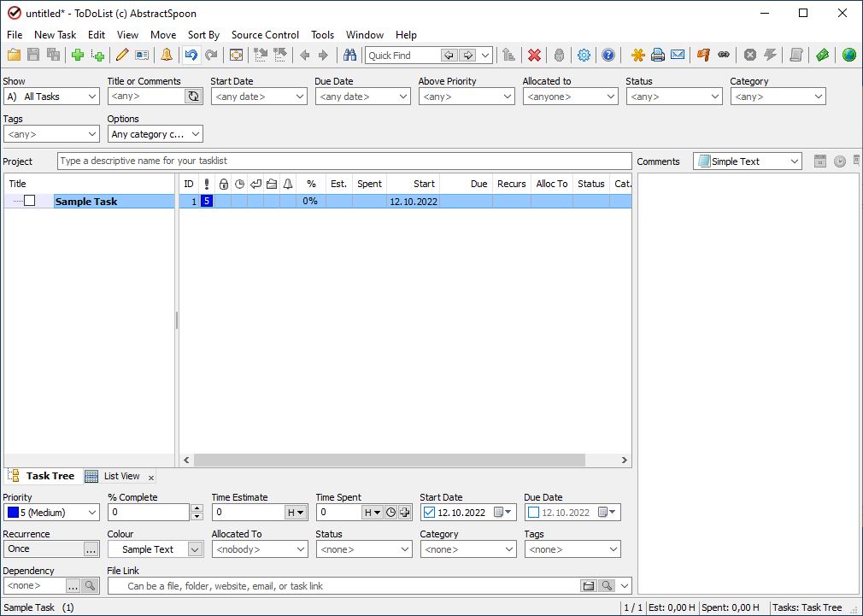
Task: Browse for file link folder icon
Action: click(x=589, y=586)
